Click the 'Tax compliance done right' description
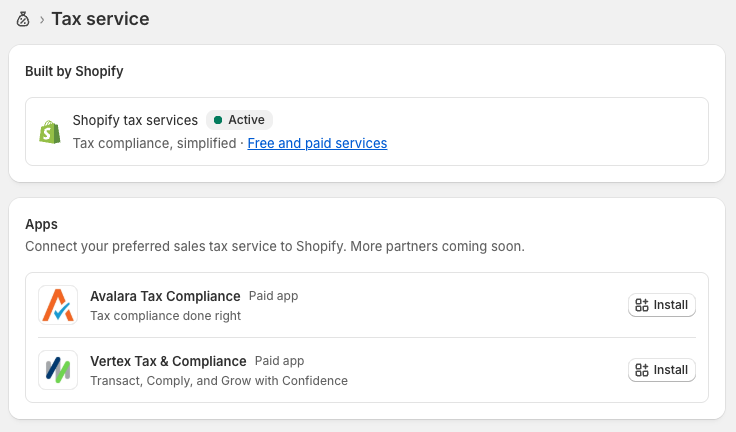This screenshot has width=736, height=432. pos(165,316)
